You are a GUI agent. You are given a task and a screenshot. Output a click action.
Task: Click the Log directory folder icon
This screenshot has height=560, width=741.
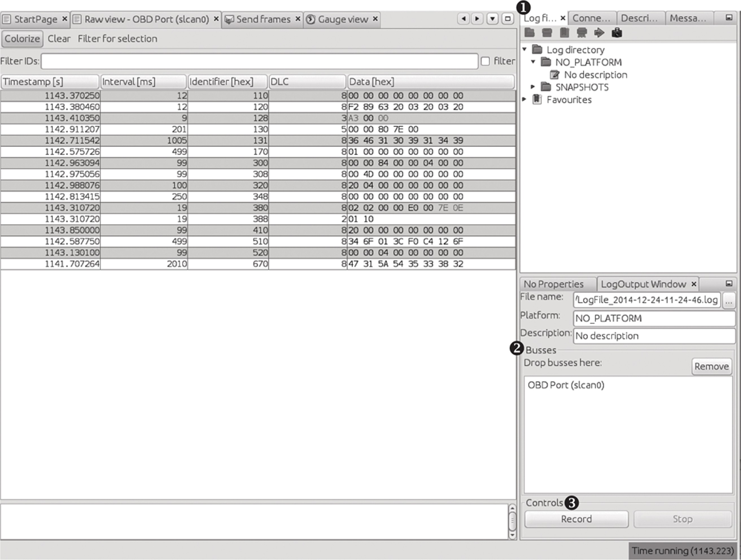coord(537,50)
